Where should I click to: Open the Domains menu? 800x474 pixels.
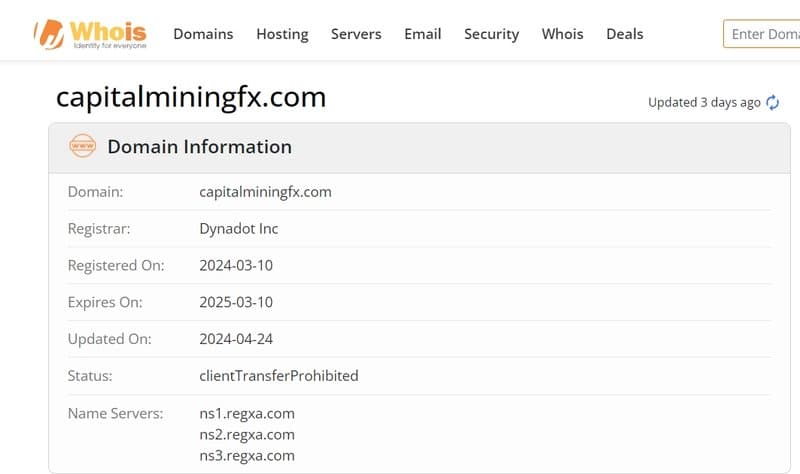pos(203,34)
